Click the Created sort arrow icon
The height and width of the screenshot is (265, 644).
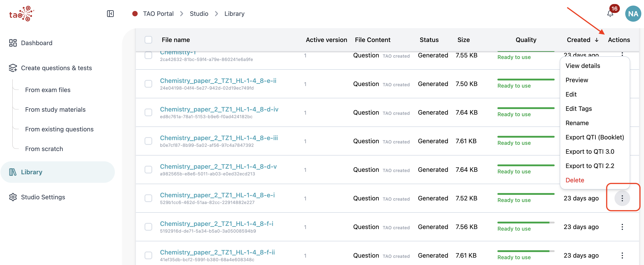[x=596, y=40]
